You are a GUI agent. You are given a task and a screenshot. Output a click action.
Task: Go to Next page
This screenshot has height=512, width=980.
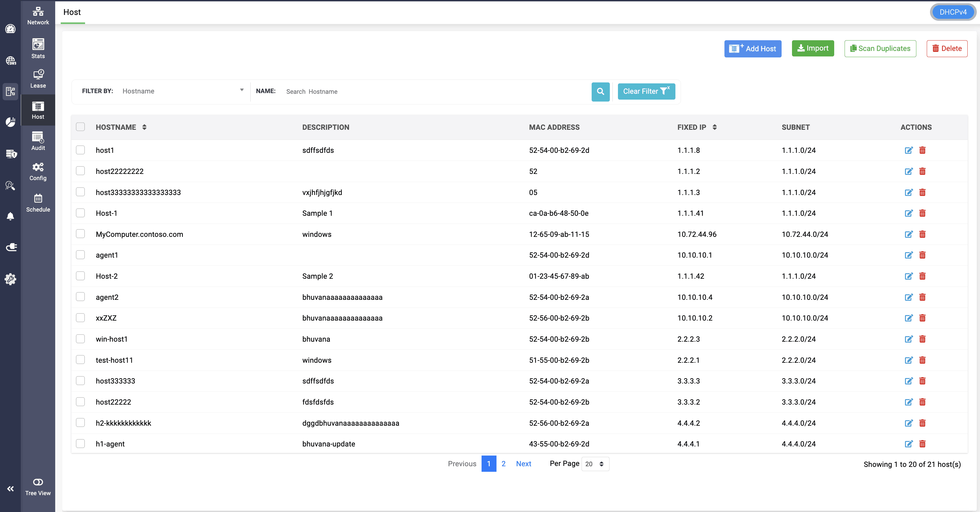[523, 464]
